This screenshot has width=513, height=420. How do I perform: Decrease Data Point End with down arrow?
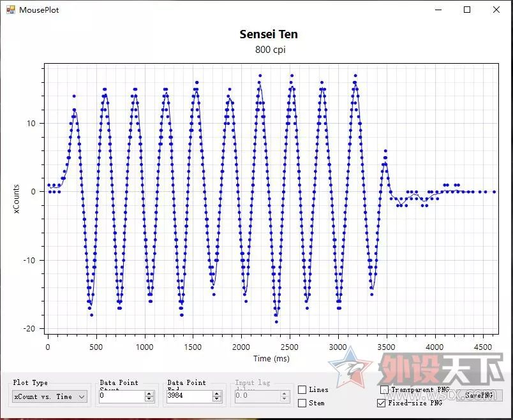click(216, 399)
